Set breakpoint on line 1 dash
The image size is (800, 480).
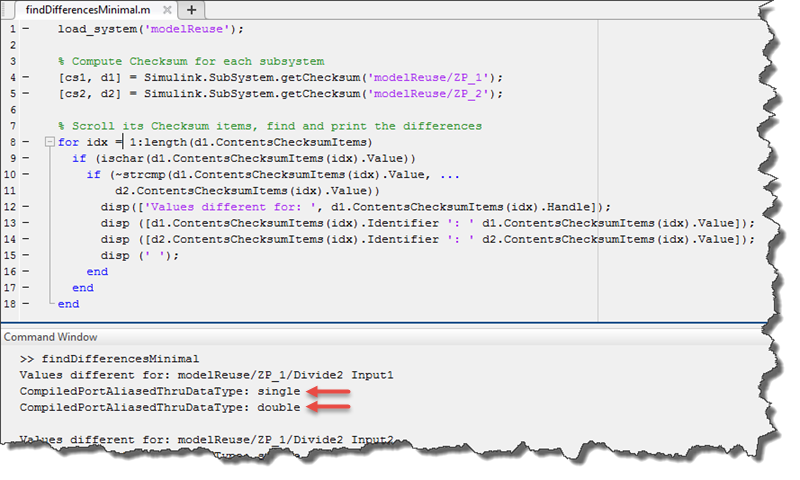(x=25, y=28)
